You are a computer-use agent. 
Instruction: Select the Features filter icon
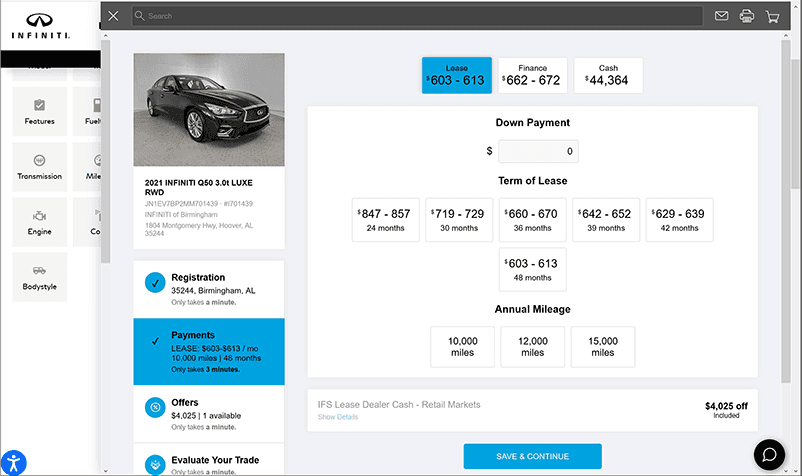tap(39, 105)
